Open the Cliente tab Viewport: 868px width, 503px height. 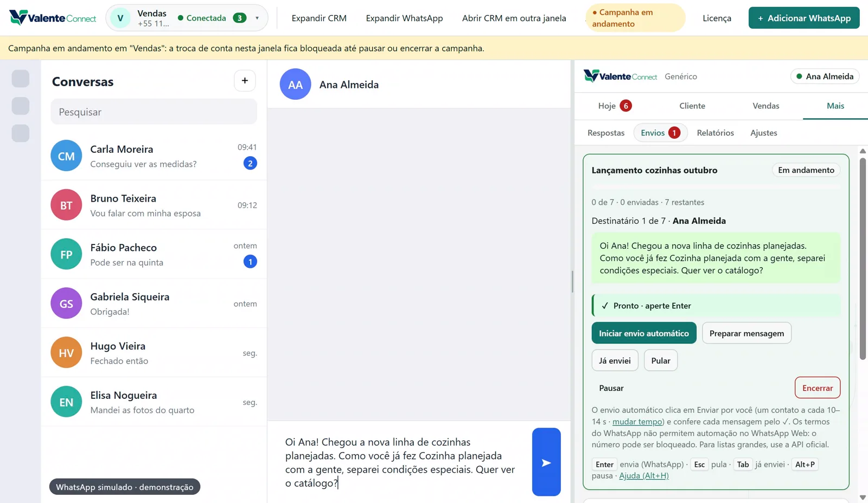[x=692, y=106]
